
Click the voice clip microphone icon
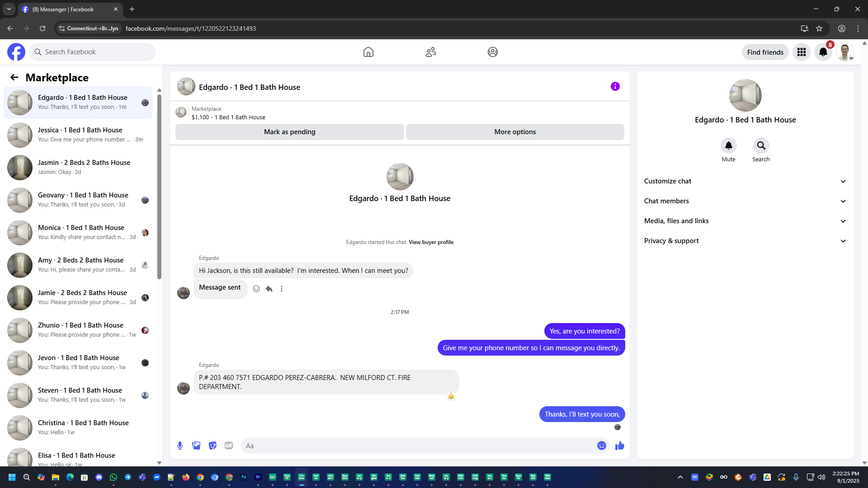click(180, 446)
